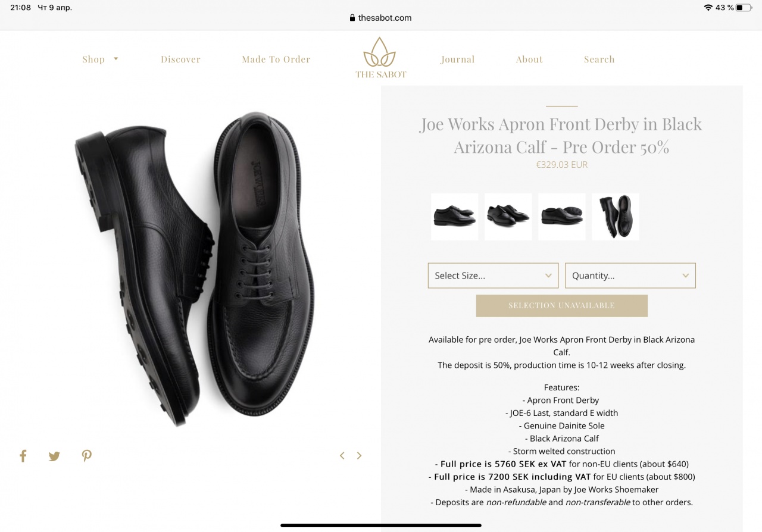Screen dimensions: 762x532
Task: Tap the padlock icon beside thesabot.com
Action: (x=352, y=18)
